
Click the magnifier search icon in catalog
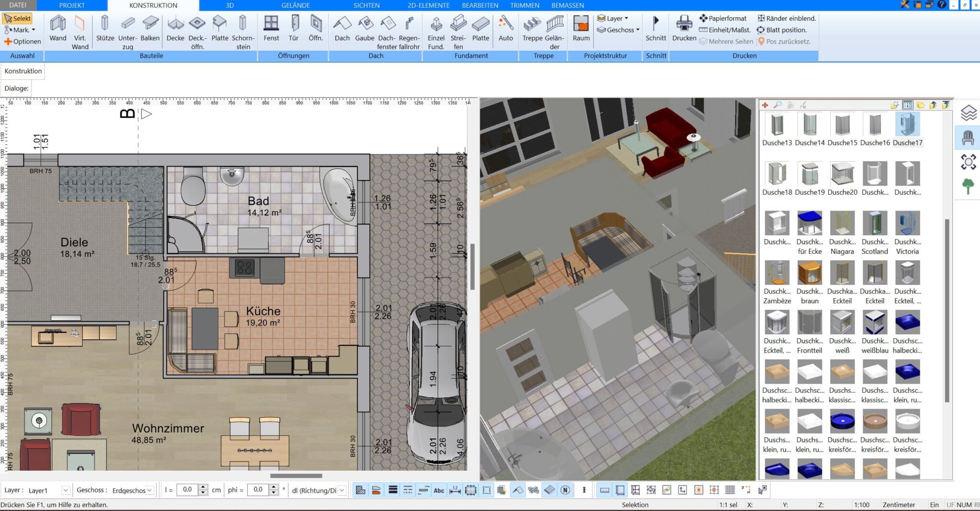tap(778, 105)
